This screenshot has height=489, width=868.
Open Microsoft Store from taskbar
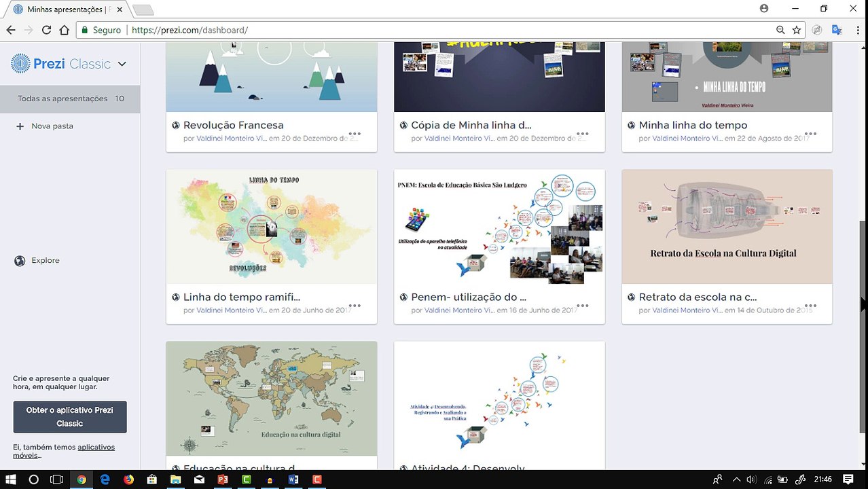click(152, 479)
